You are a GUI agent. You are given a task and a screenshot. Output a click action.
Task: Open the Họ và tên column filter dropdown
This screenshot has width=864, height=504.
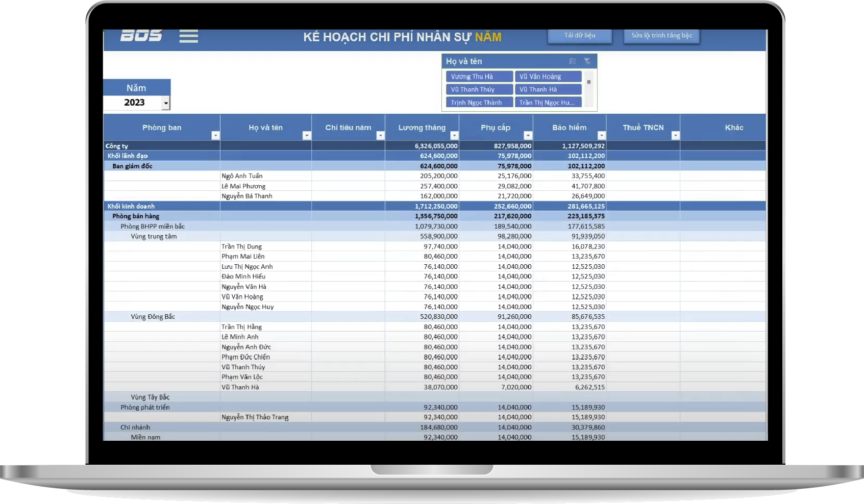(x=307, y=135)
